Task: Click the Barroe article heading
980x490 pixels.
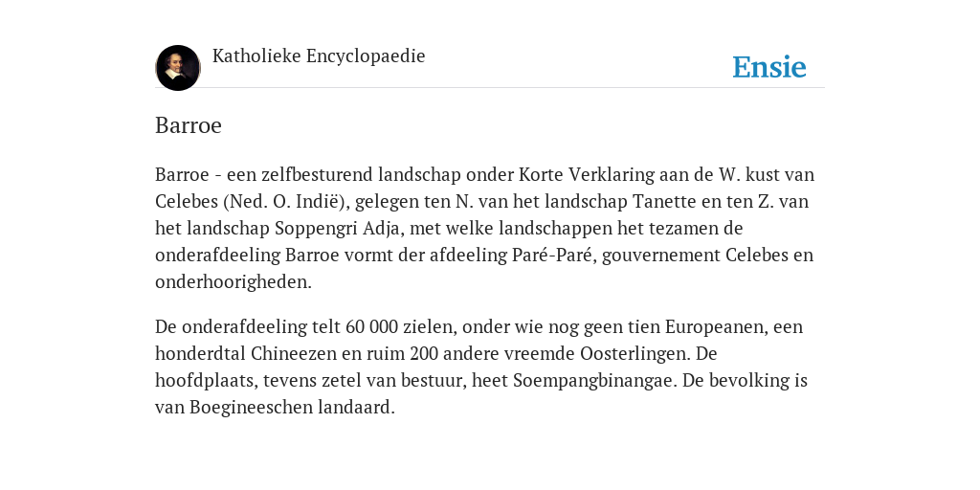Action: tap(189, 125)
